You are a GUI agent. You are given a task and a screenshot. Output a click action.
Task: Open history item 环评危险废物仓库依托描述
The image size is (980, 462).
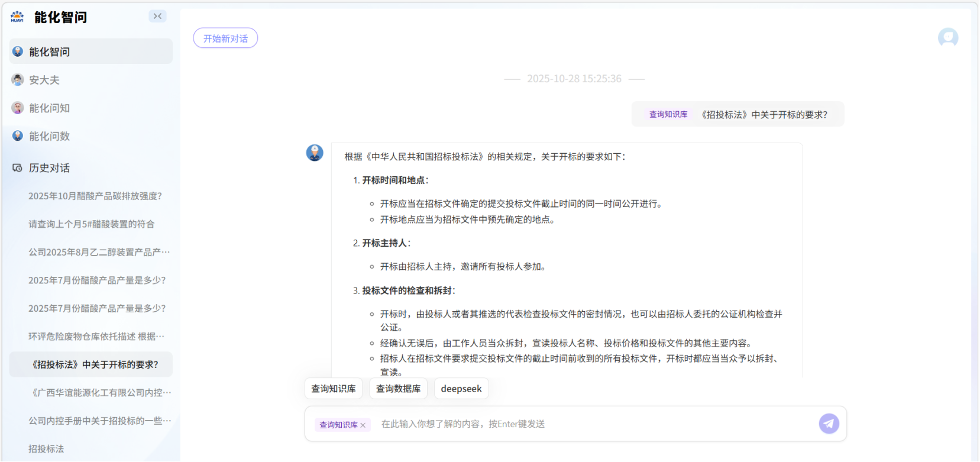(96, 337)
